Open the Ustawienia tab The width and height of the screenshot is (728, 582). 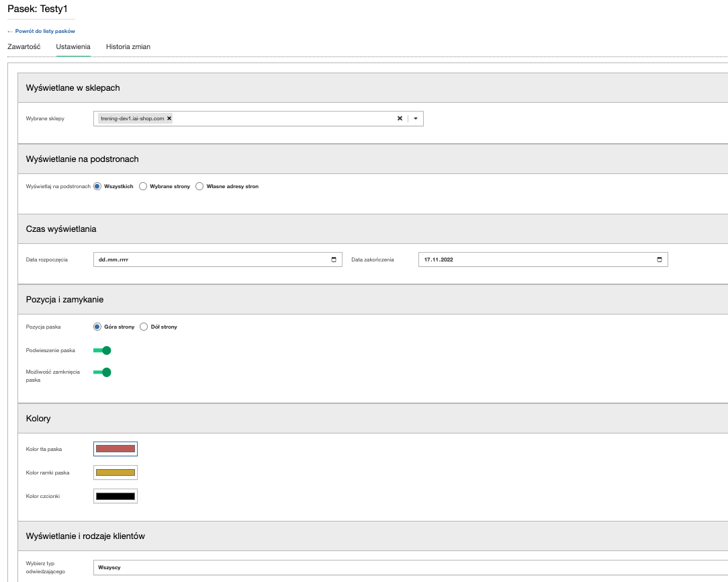[x=73, y=46]
